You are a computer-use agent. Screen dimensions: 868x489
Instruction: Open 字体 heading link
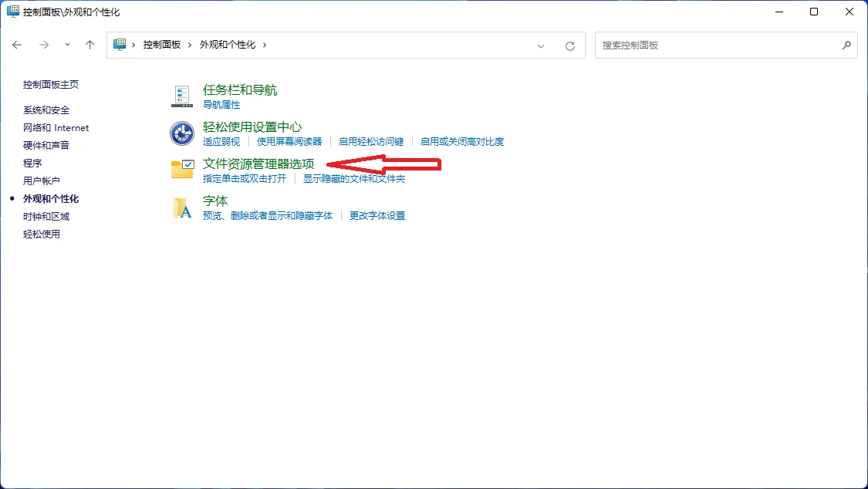215,201
